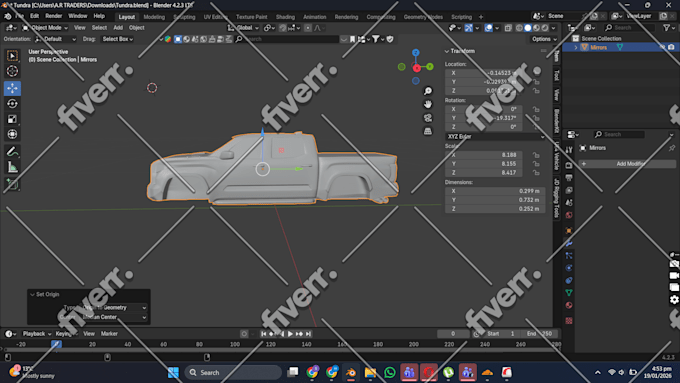This screenshot has width=680, height=383.
Task: Open Object Data green triangle tab
Action: coord(569,293)
